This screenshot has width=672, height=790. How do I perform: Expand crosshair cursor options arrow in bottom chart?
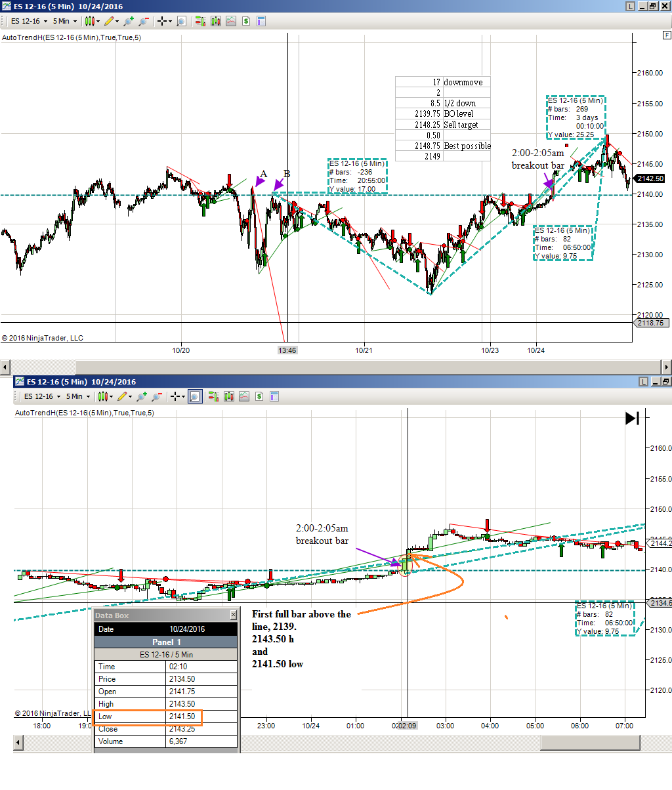[x=183, y=396]
